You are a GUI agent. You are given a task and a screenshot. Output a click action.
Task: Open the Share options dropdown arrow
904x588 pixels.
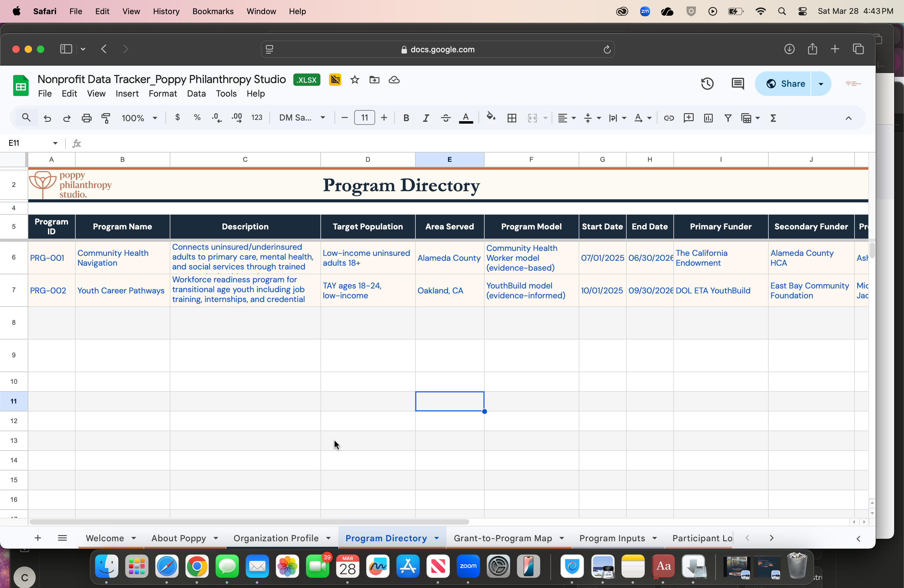pyautogui.click(x=821, y=84)
